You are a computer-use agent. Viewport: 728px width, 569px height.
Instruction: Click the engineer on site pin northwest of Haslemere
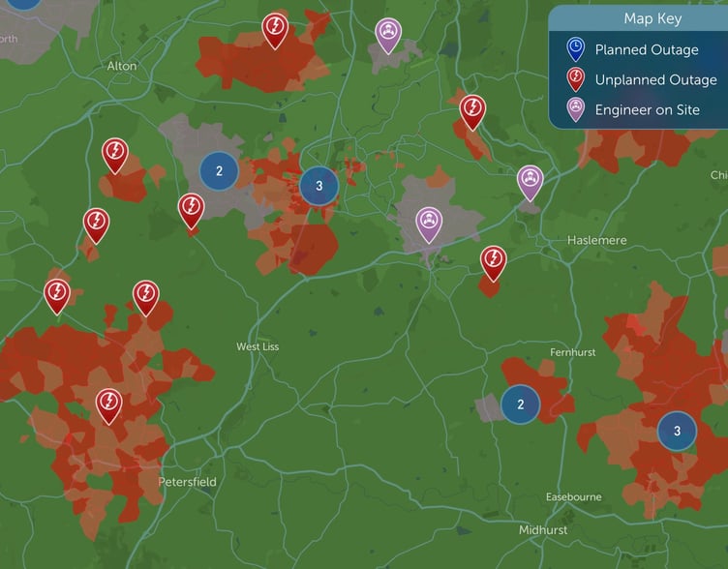[531, 182]
